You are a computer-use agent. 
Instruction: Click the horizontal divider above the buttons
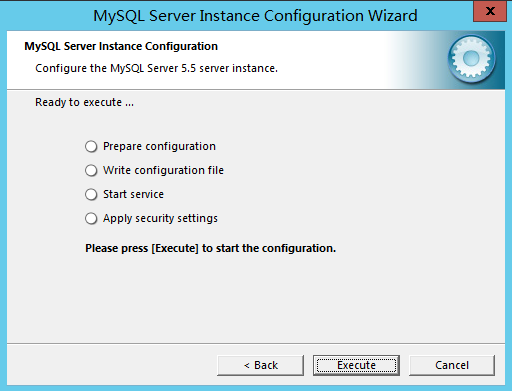(256, 343)
